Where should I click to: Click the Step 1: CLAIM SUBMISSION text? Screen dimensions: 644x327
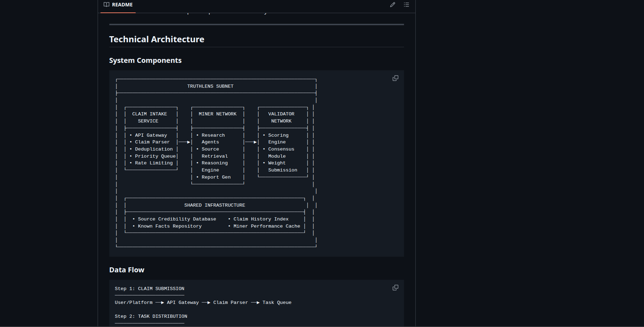pos(149,289)
